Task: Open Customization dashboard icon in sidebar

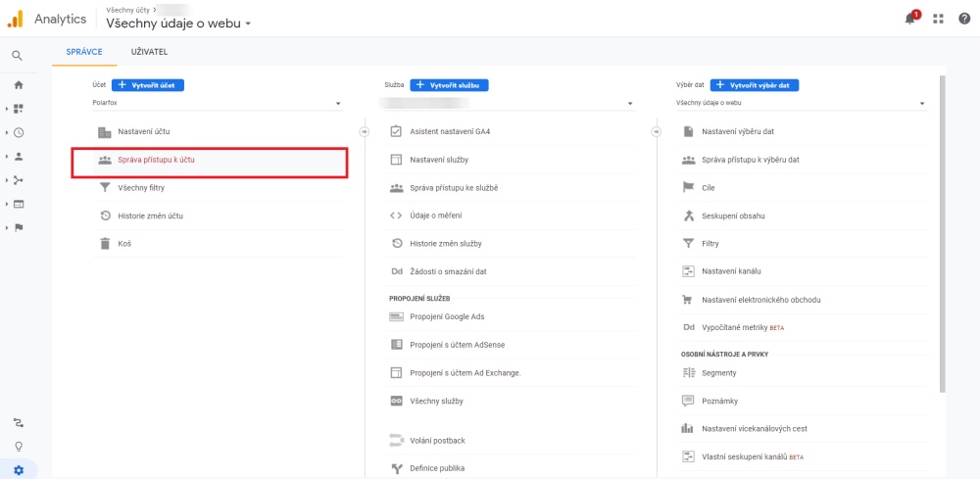Action: click(x=18, y=109)
